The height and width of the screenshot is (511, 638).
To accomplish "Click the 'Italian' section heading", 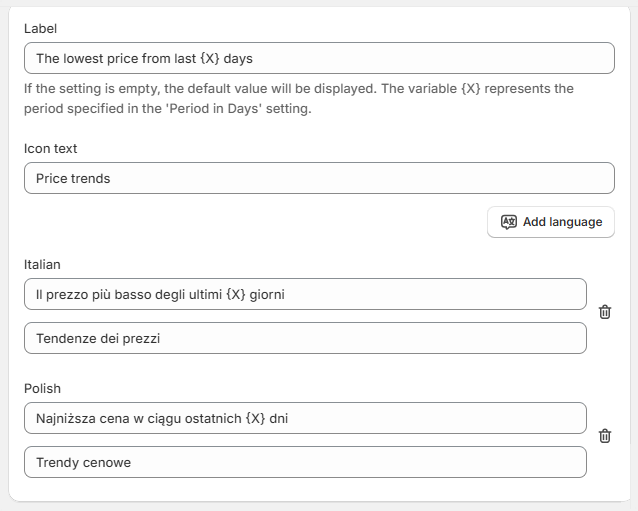I will pyautogui.click(x=42, y=265).
